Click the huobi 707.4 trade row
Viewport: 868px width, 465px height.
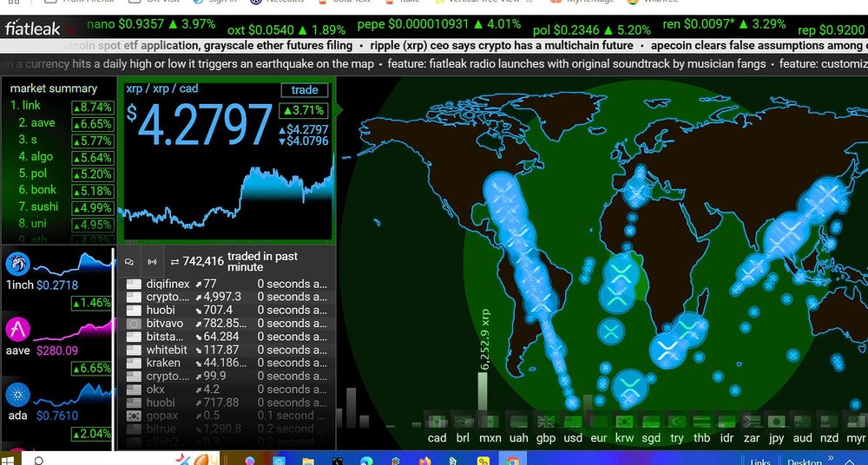[227, 310]
